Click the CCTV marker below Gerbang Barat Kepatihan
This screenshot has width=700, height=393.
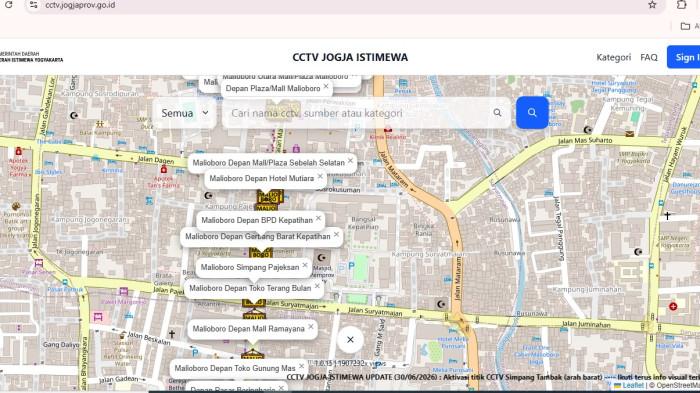point(261,252)
